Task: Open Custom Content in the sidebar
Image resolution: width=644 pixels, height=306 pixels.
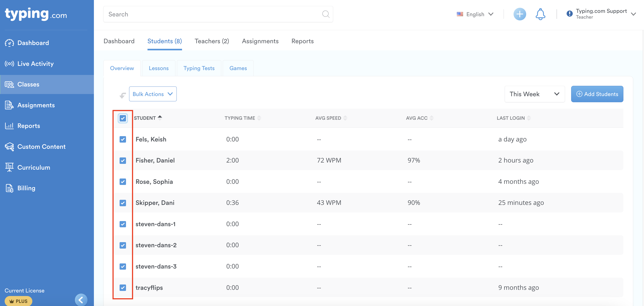Action: coord(41,147)
